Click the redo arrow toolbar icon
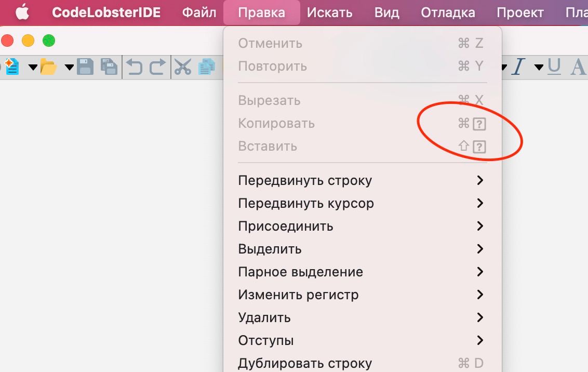Image resolution: width=588 pixels, height=372 pixels. coord(157,67)
